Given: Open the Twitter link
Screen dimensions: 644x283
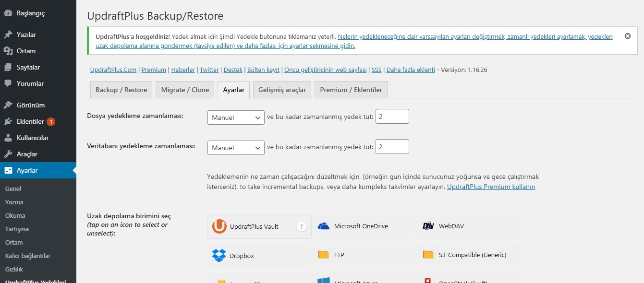Looking at the screenshot, I should click(209, 70).
